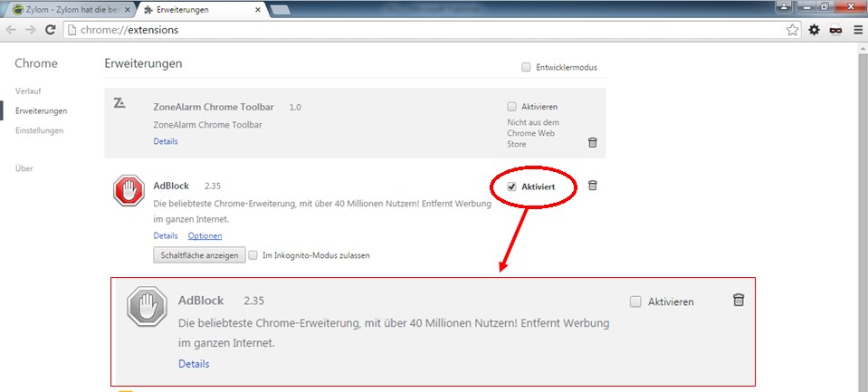Bookmark this page with the star icon

tap(792, 30)
